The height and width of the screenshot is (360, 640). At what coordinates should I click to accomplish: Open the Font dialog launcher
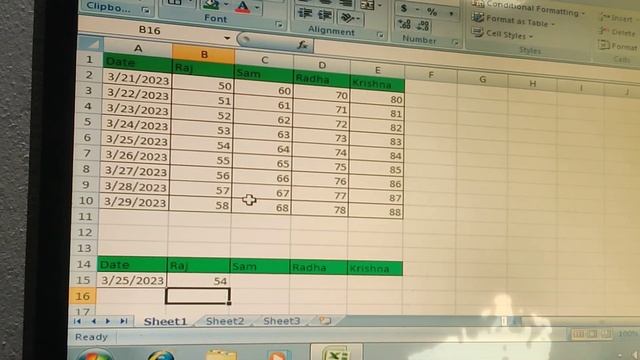pyautogui.click(x=279, y=25)
